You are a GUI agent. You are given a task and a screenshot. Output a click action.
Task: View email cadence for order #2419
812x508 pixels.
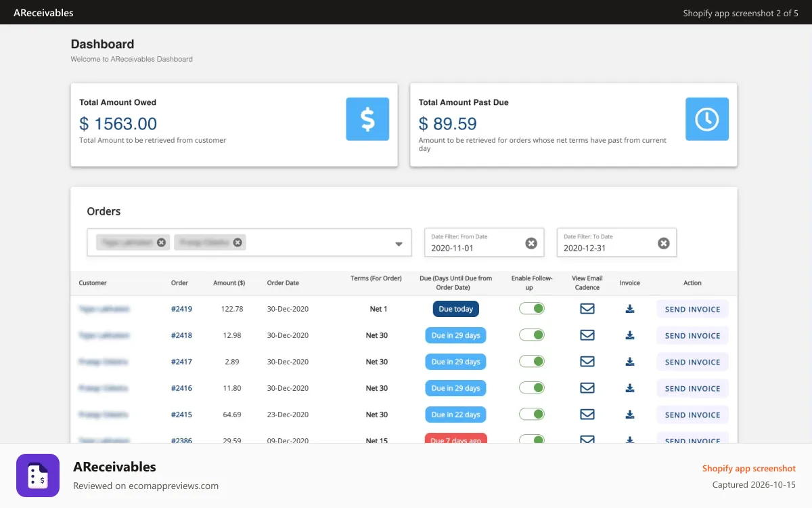click(587, 309)
